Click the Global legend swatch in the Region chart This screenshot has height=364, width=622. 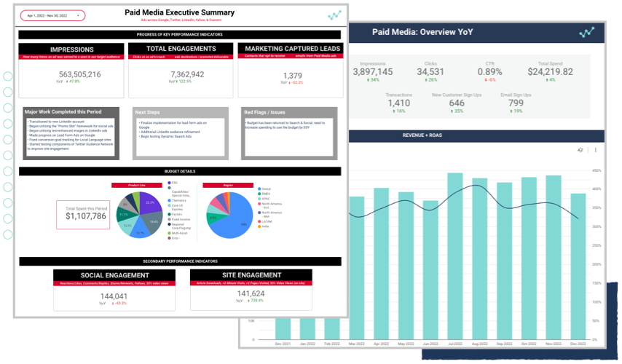tap(259, 189)
